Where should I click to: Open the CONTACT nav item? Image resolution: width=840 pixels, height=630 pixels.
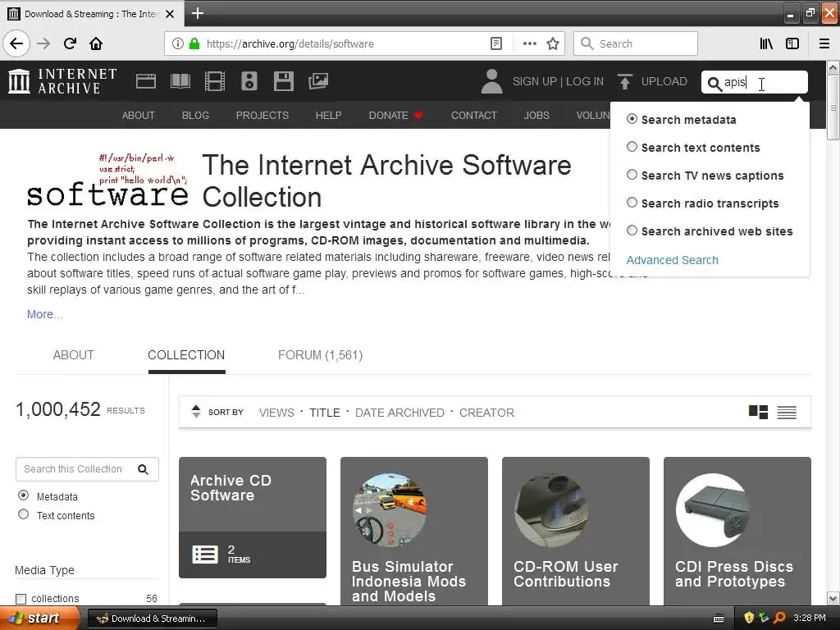tap(474, 115)
